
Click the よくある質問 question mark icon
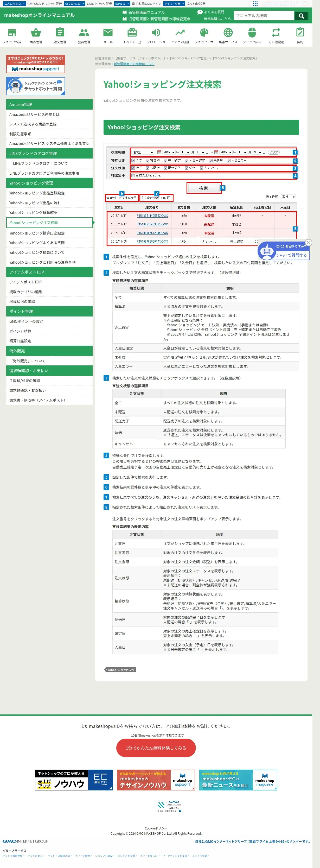pyautogui.click(x=200, y=12)
